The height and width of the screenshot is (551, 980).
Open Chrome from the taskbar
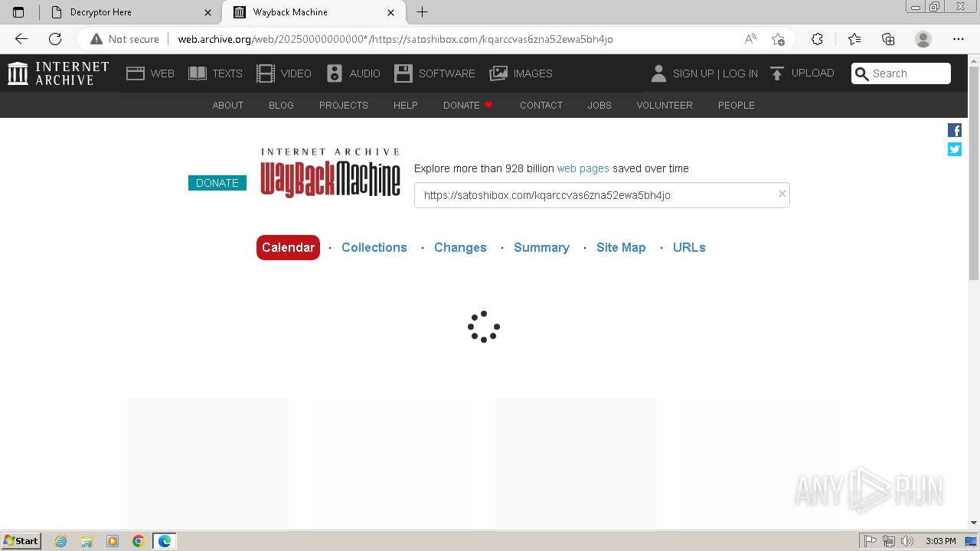click(139, 541)
